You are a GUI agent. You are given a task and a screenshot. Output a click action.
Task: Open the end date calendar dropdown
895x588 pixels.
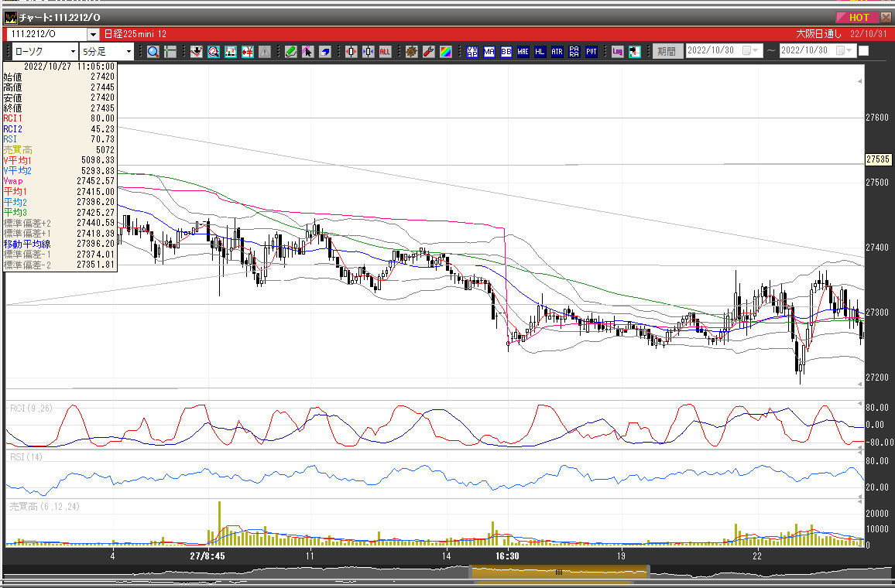(844, 51)
